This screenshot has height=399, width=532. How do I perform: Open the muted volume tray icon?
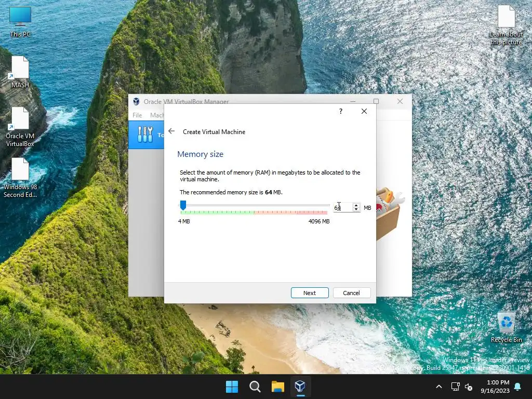pos(469,387)
